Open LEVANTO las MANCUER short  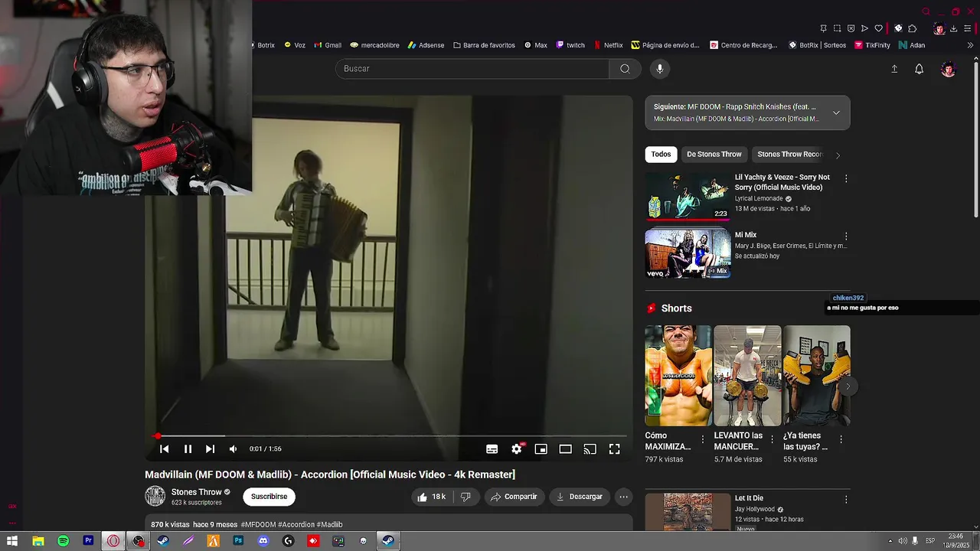coord(747,376)
